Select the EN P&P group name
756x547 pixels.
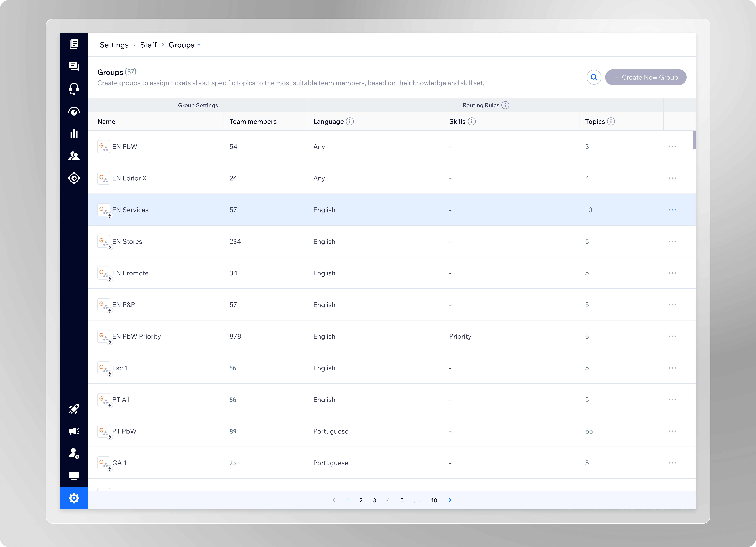124,305
